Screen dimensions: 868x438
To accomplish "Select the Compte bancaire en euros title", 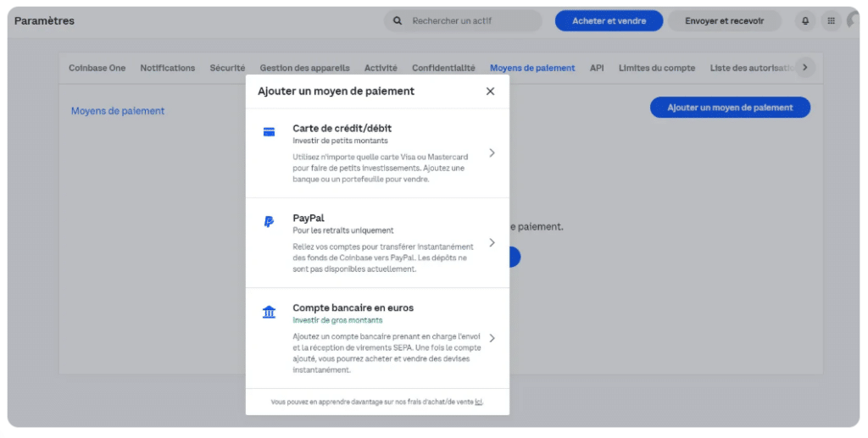I will tap(353, 308).
